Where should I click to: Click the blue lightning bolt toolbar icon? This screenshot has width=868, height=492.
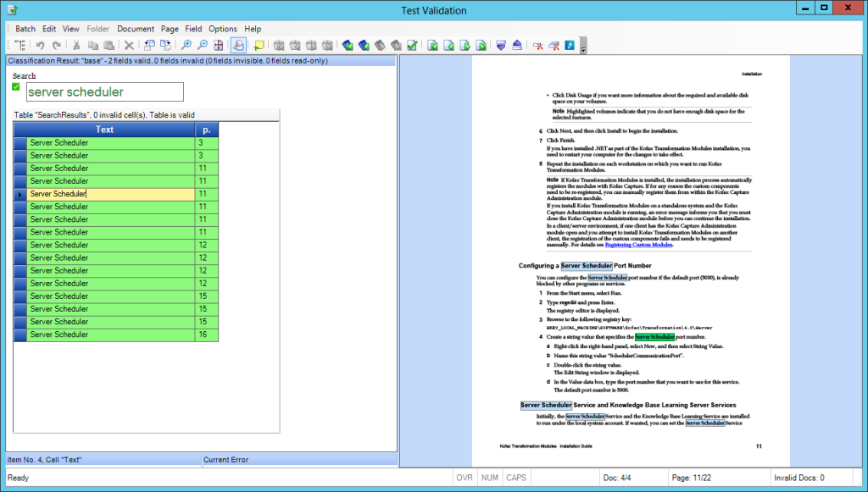click(x=570, y=46)
